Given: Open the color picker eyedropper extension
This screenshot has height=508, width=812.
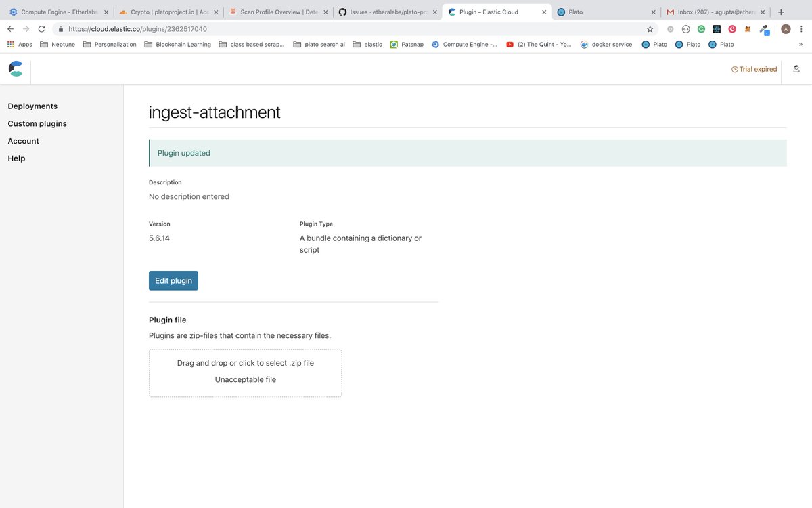Looking at the screenshot, I should click(764, 29).
